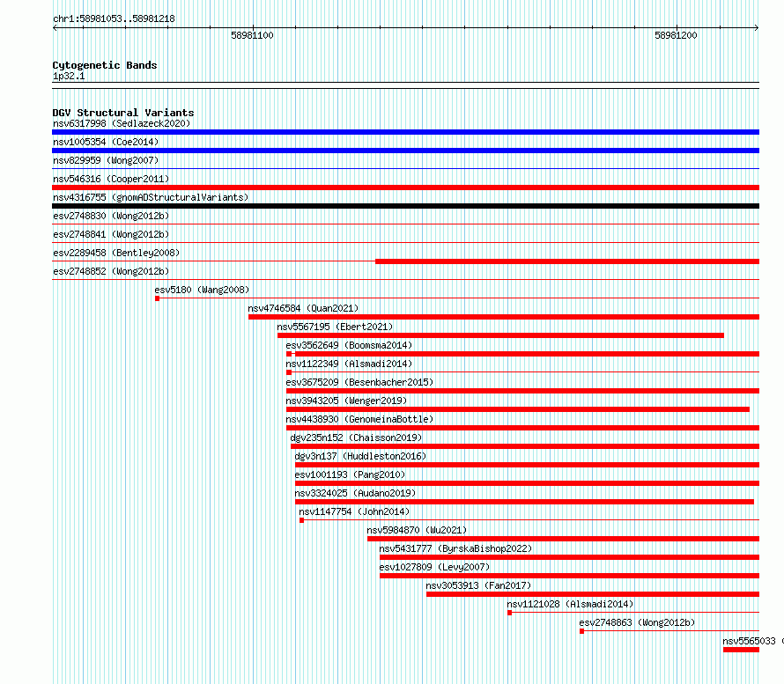
Task: Select the black nsv4316755 gnomADStructuralVariants bar
Action: point(405,206)
